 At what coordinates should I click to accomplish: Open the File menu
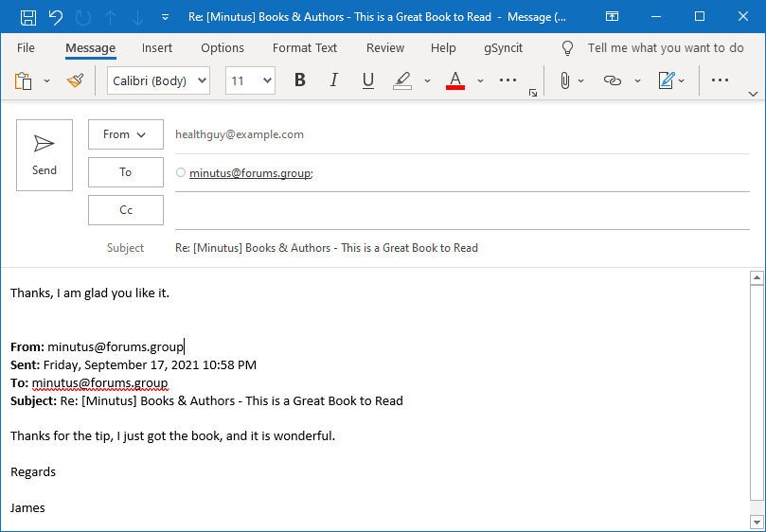[26, 48]
